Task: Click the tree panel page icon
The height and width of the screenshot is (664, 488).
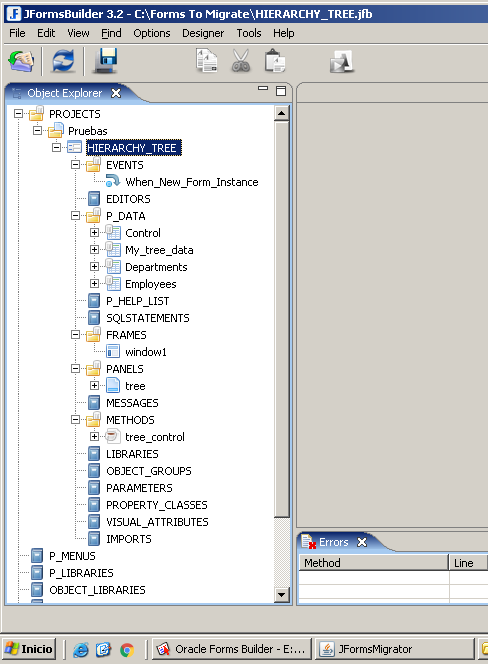Action: (x=113, y=385)
